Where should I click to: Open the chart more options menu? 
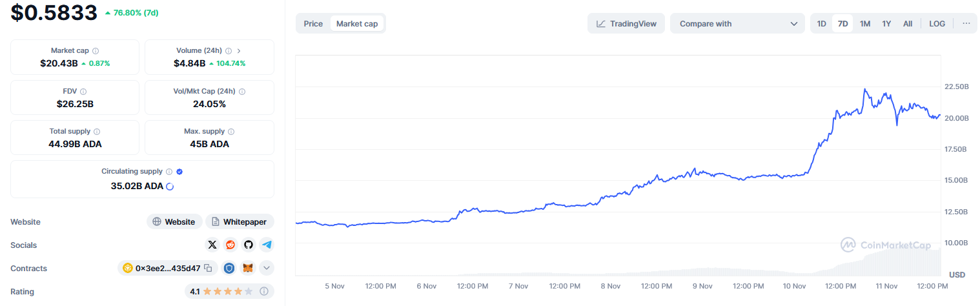[966, 23]
